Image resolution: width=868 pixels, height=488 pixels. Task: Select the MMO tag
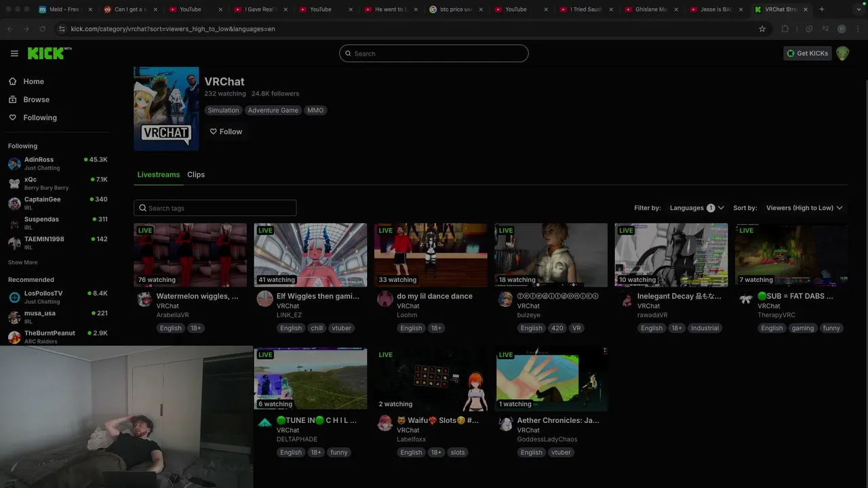coord(315,110)
